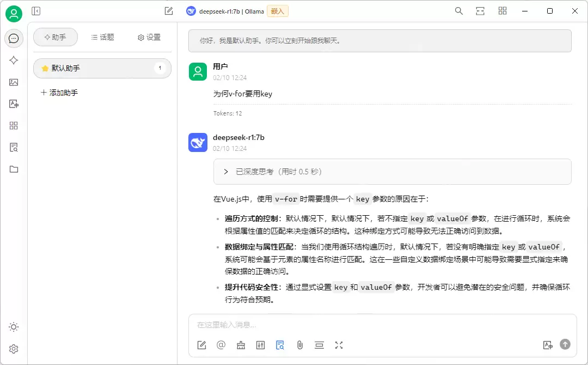Toggle knowledge base in the input toolbar
Image resolution: width=588 pixels, height=365 pixels.
coord(280,345)
